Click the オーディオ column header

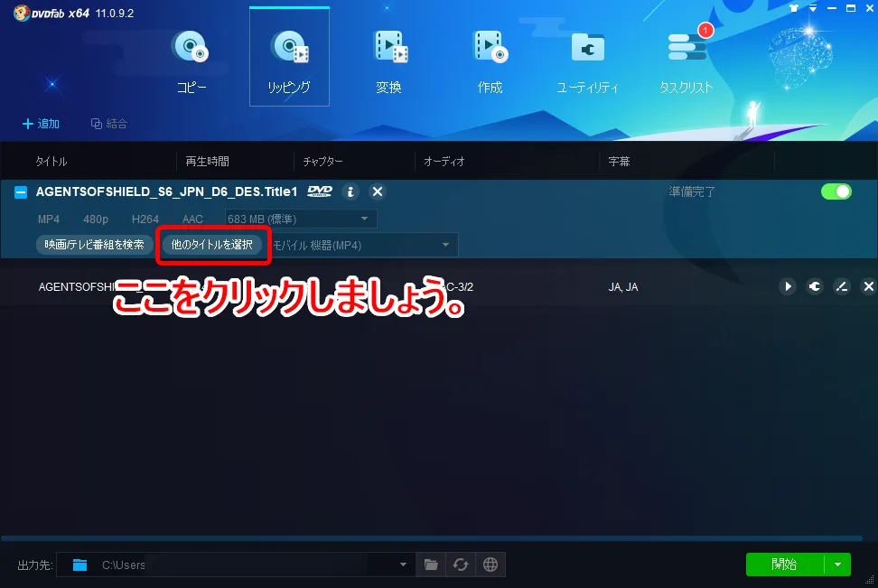coord(444,162)
